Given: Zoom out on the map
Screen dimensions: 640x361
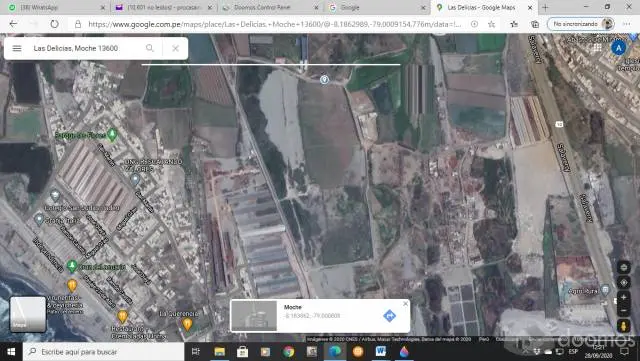Looking at the screenshot, I should [624, 310].
